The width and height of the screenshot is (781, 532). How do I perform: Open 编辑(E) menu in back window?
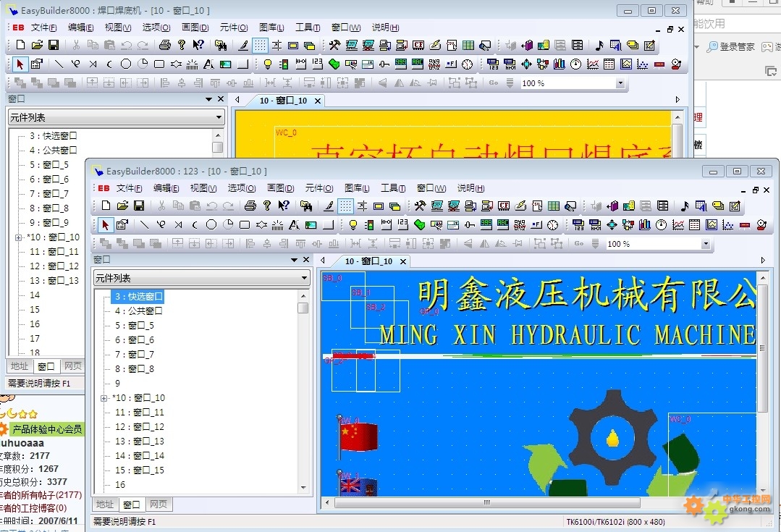pos(80,28)
